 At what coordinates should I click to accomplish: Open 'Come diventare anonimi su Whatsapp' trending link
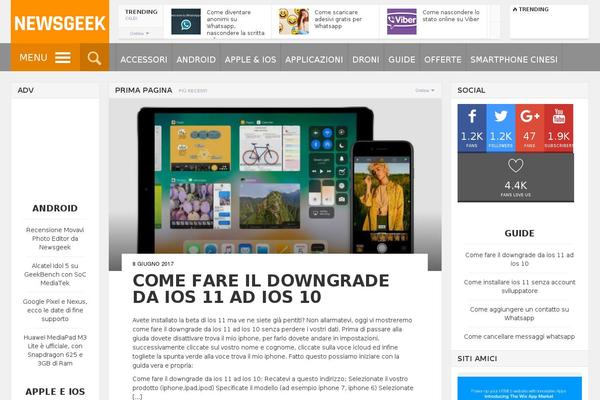(235, 23)
